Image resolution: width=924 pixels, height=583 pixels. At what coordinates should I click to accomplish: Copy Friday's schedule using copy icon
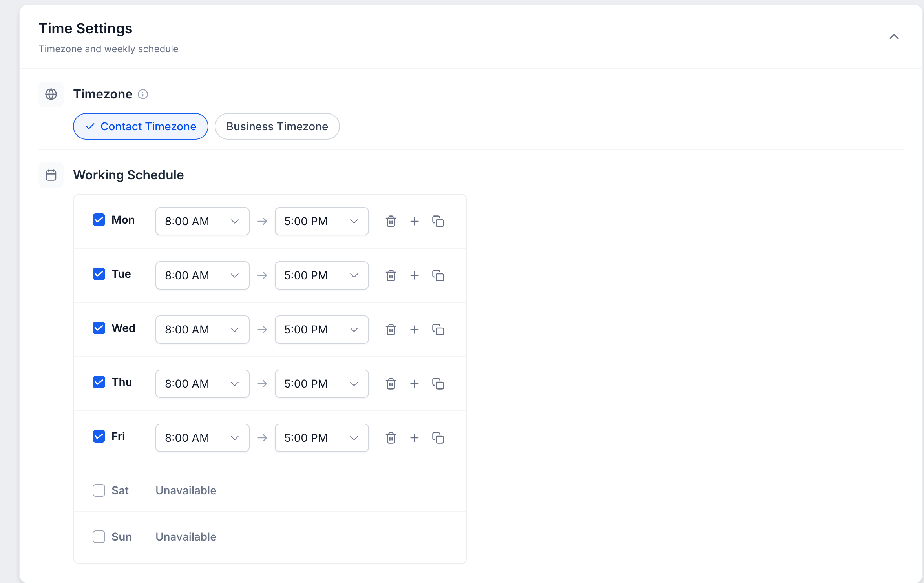[x=438, y=438]
